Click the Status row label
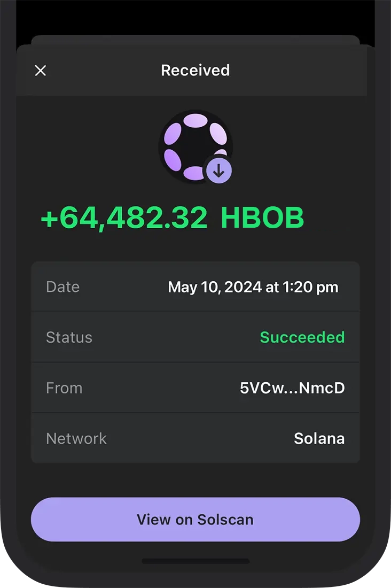The height and width of the screenshot is (588, 391). tap(69, 337)
